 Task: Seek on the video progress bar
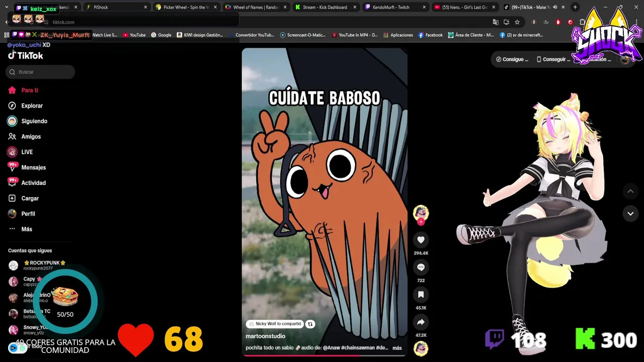[325, 355]
